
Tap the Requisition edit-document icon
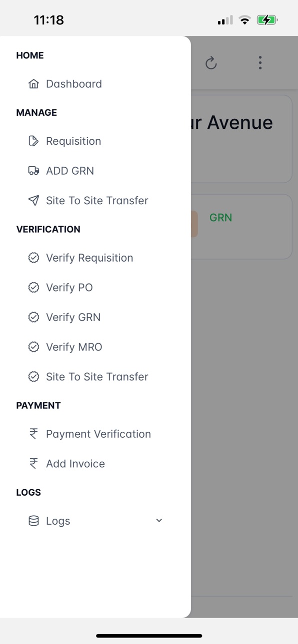33,141
